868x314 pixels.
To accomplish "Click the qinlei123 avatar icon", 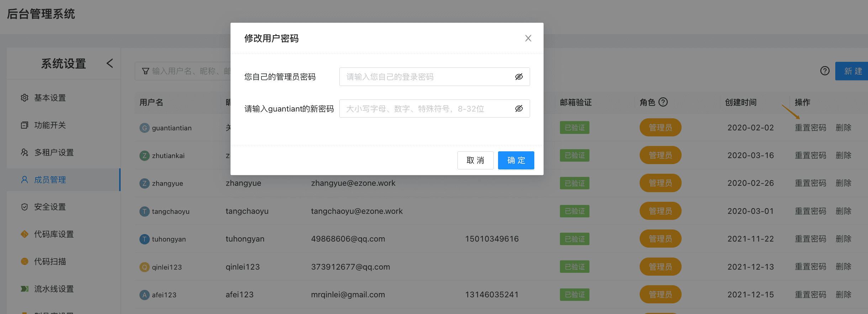I will pos(144,267).
